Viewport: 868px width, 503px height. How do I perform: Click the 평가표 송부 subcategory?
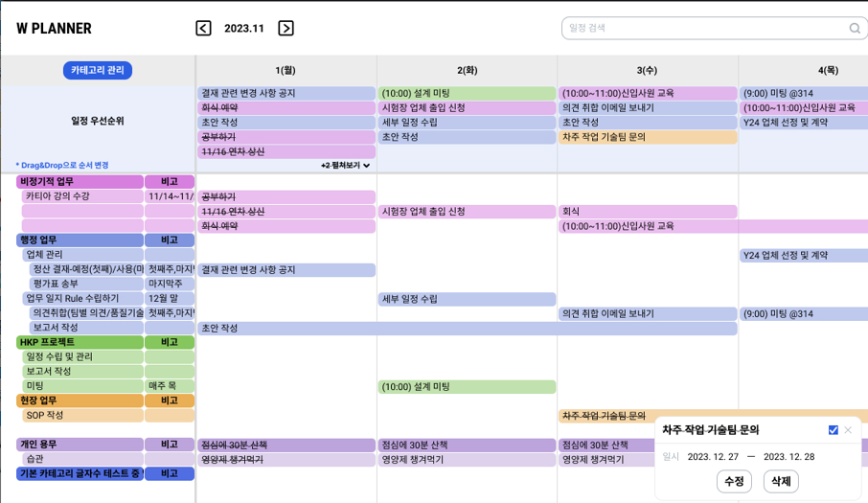[86, 284]
